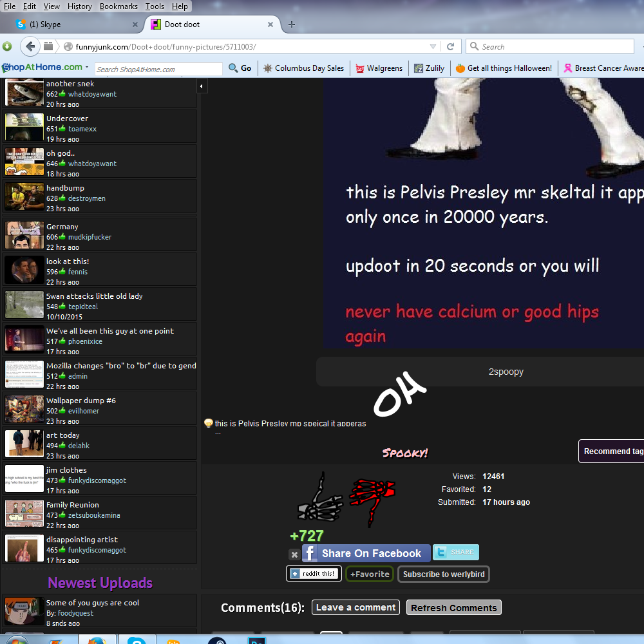644x644 pixels.
Task: Toggle +Favorite on this post
Action: tap(370, 574)
